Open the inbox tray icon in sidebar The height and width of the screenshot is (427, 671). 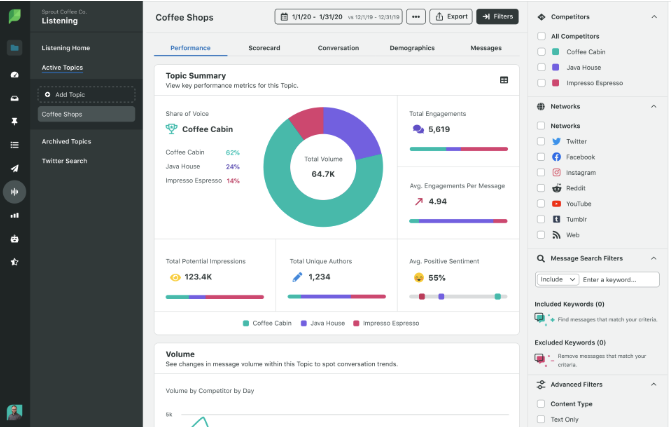(15, 98)
